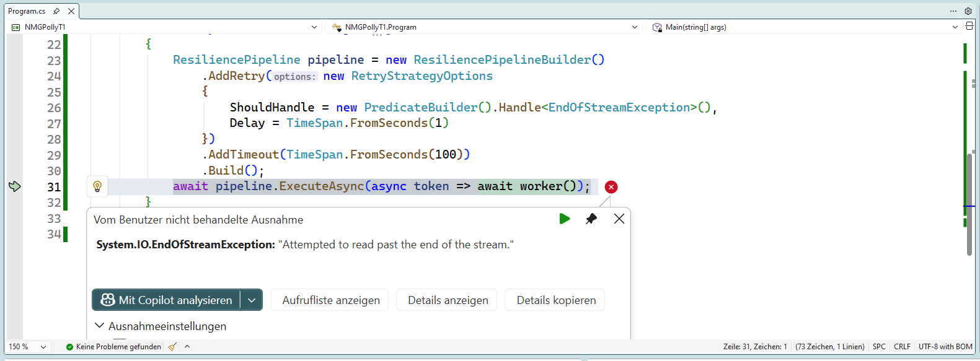Click the Copilot icon on analyze button
980x361 pixels.
pyautogui.click(x=108, y=300)
